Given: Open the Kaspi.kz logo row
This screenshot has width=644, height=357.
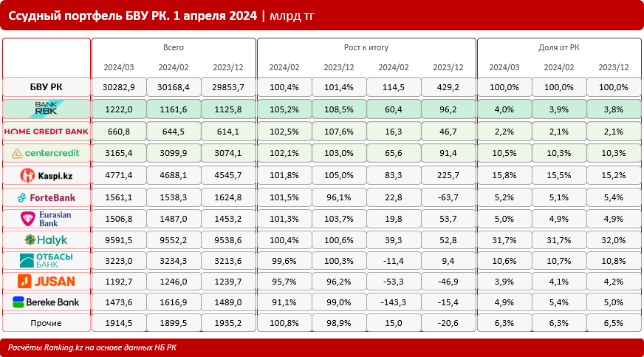Looking at the screenshot, I should (46, 175).
